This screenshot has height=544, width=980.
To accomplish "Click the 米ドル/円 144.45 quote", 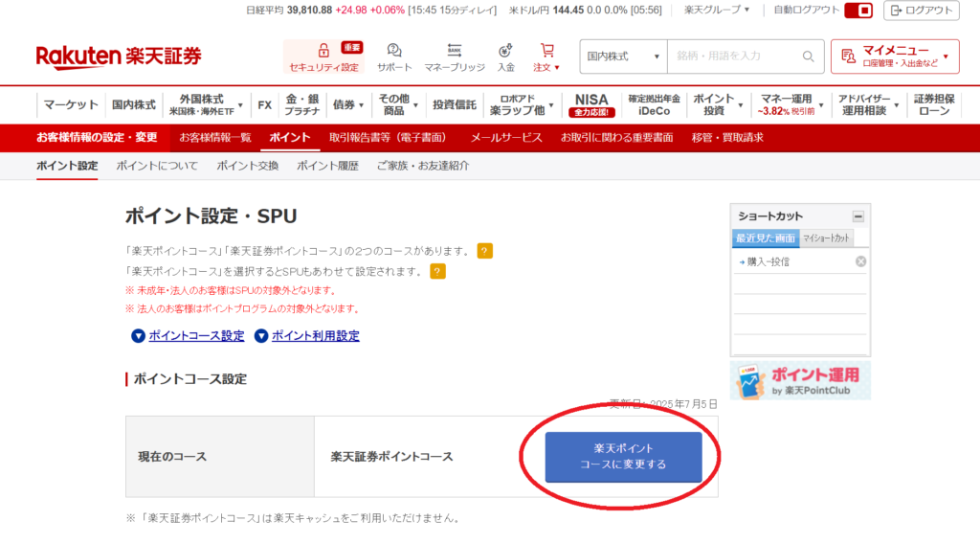I will 586,10.
